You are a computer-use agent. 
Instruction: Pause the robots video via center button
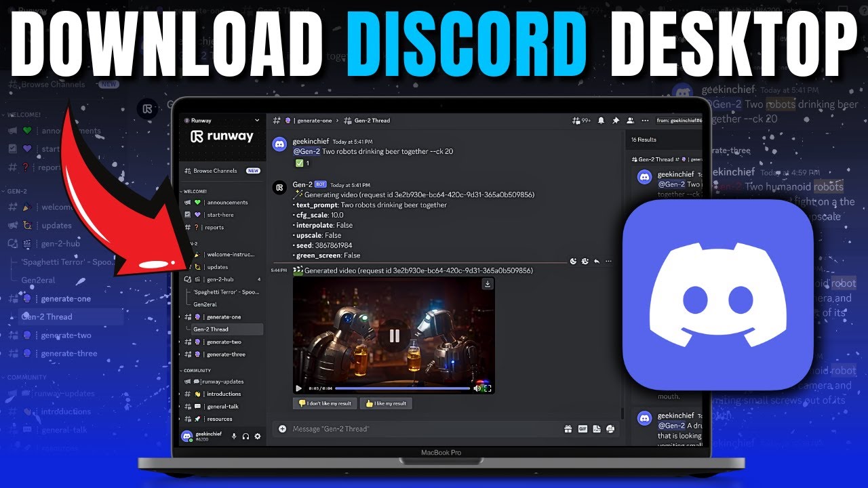pyautogui.click(x=394, y=335)
